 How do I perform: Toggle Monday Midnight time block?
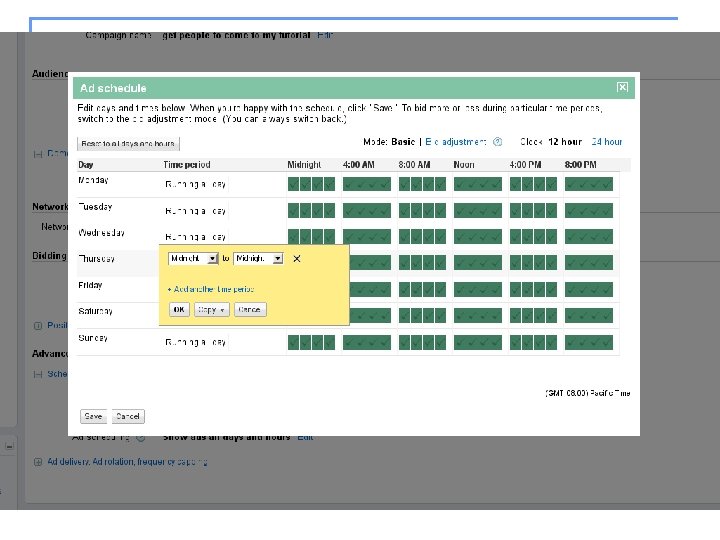point(311,184)
